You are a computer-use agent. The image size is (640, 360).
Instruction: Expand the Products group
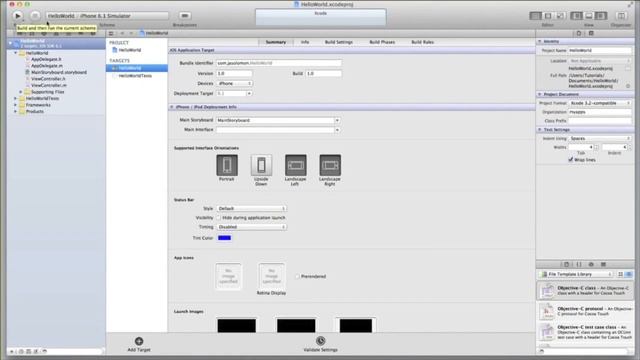(16, 112)
